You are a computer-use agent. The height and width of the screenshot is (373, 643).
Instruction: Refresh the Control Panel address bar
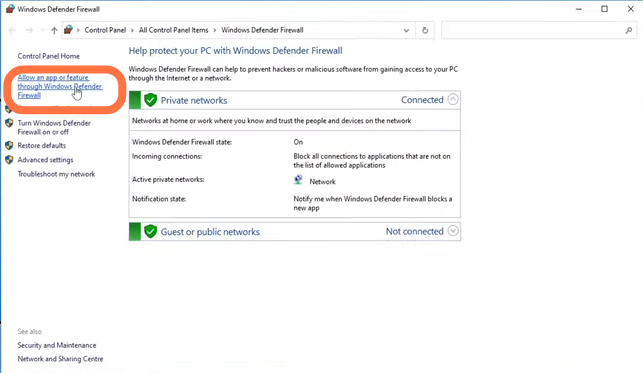(425, 30)
